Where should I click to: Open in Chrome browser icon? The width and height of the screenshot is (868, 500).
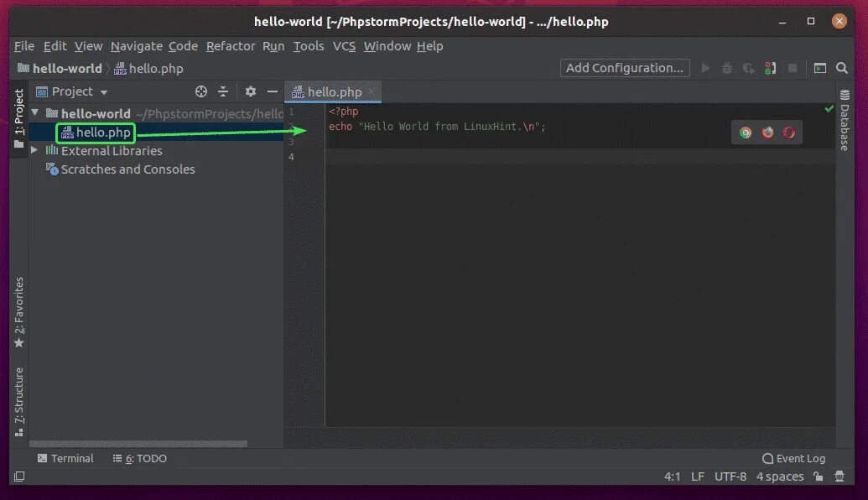pos(746,133)
